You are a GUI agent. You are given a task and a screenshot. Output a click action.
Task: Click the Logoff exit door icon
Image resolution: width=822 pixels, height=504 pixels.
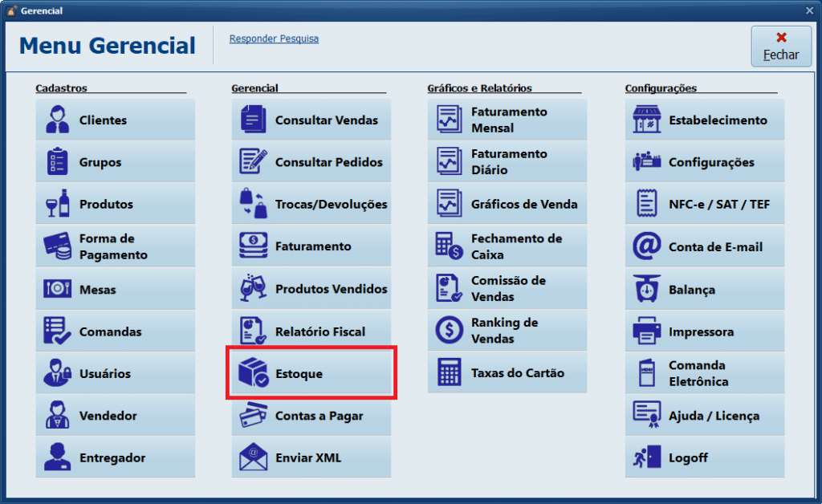[x=646, y=457]
